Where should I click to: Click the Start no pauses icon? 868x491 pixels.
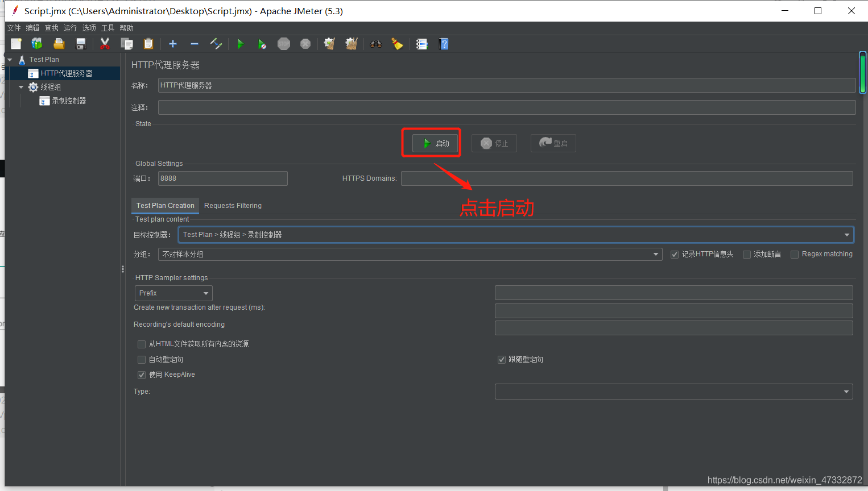pyautogui.click(x=262, y=44)
